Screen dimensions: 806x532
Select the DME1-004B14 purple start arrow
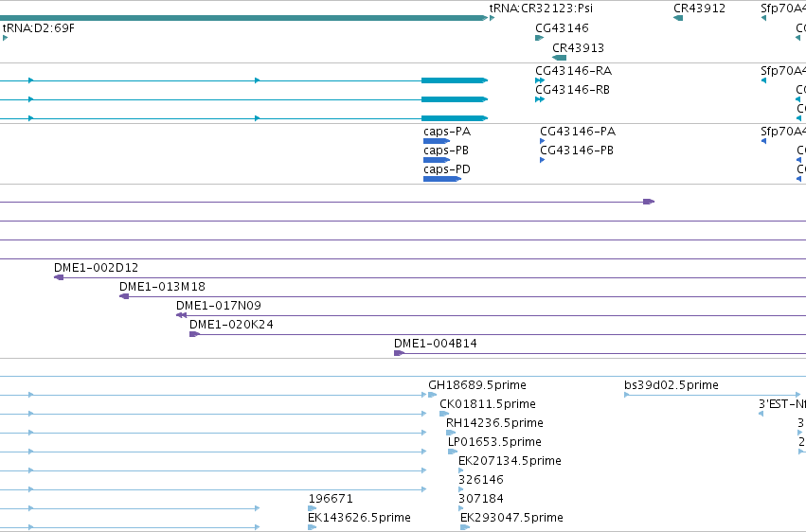click(399, 353)
